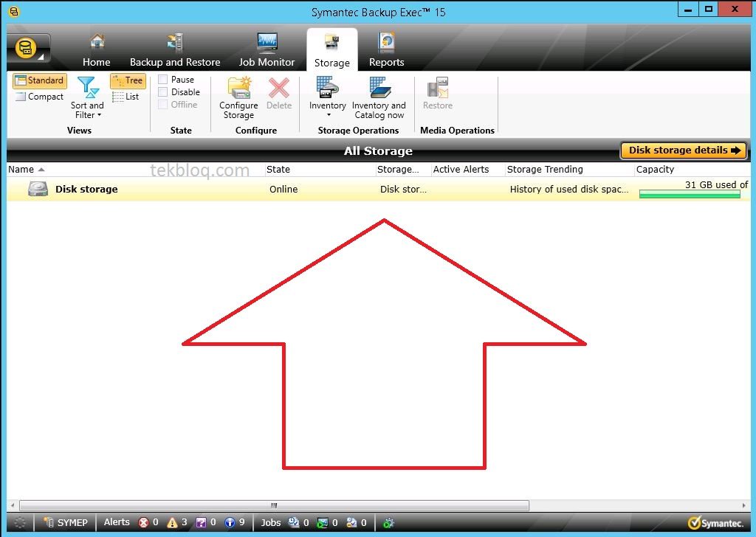This screenshot has height=537, width=756.
Task: Click the green gear icon in status bar
Action: click(388, 522)
